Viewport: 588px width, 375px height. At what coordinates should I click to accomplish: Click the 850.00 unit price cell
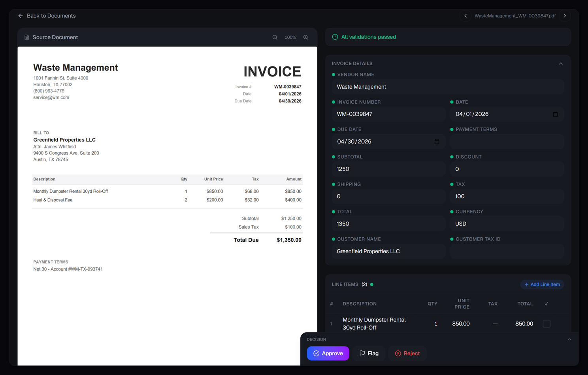[x=461, y=324]
